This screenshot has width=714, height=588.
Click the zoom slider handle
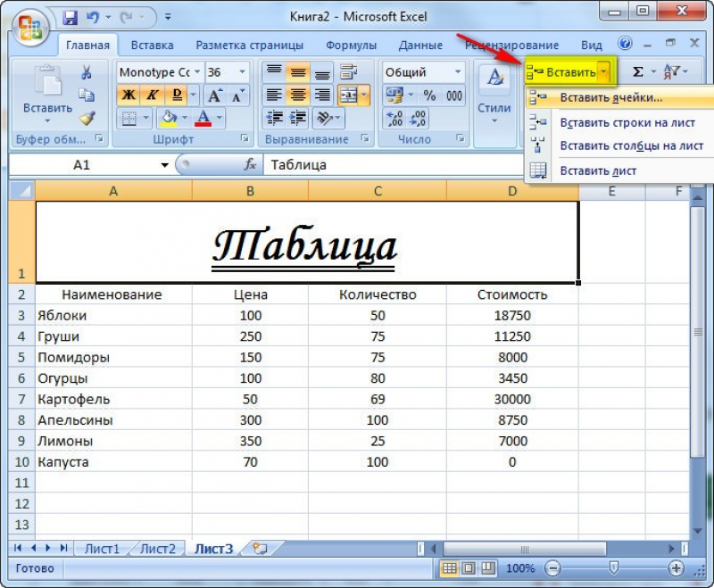(614, 567)
